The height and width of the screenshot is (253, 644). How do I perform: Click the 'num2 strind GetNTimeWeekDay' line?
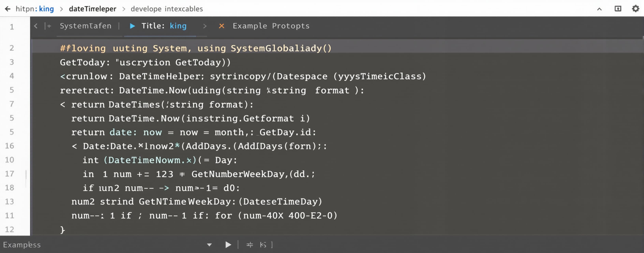[197, 202]
